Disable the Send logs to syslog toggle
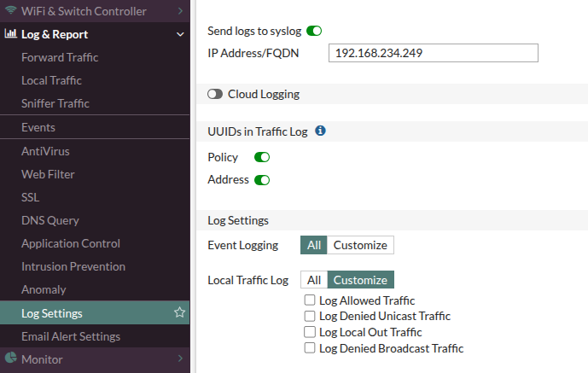The width and height of the screenshot is (588, 373). 314,31
